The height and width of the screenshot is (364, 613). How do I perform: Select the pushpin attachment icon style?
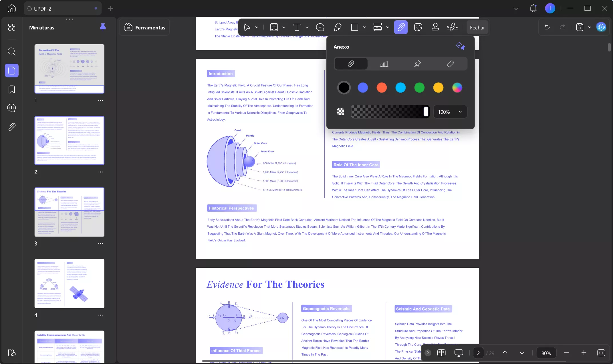[x=417, y=64]
